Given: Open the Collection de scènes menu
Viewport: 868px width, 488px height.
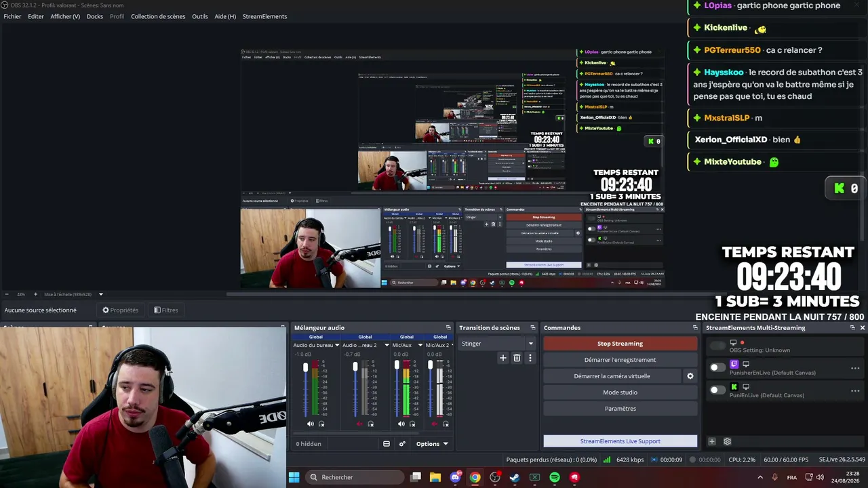Looking at the screenshot, I should click(x=158, y=16).
